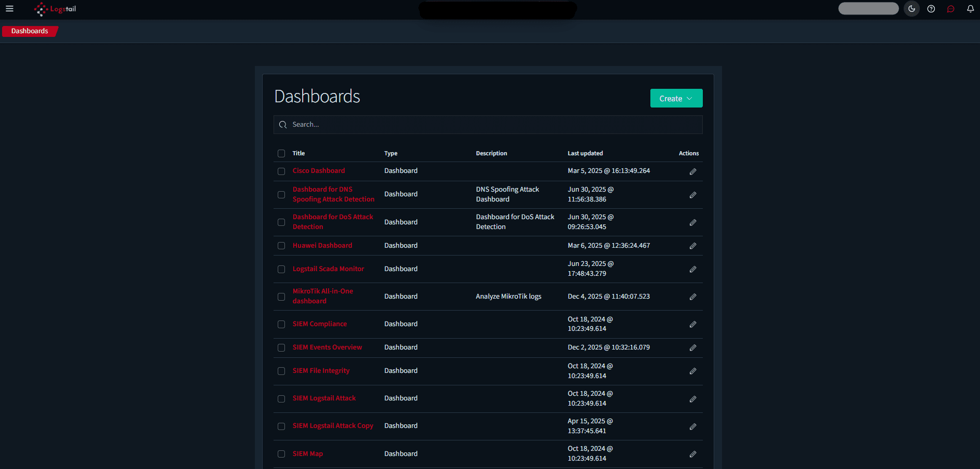Screen dimensions: 980x469
Task: Open the red chat feedback icon
Action: [x=950, y=9]
